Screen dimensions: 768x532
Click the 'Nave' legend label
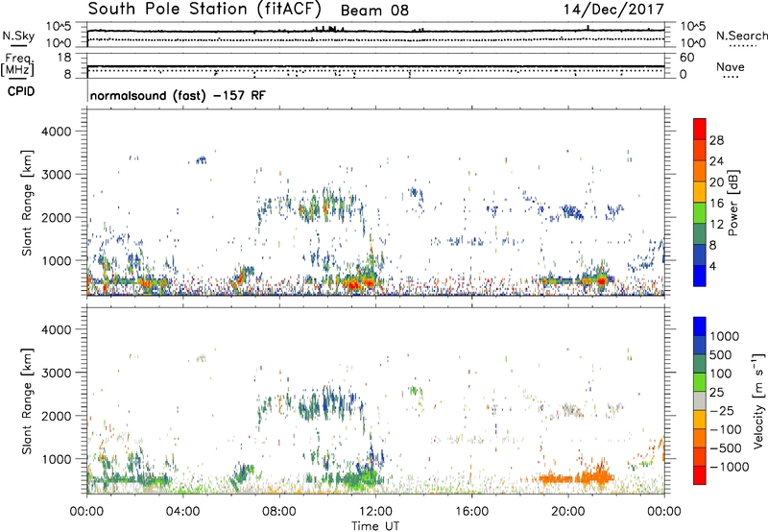point(731,66)
